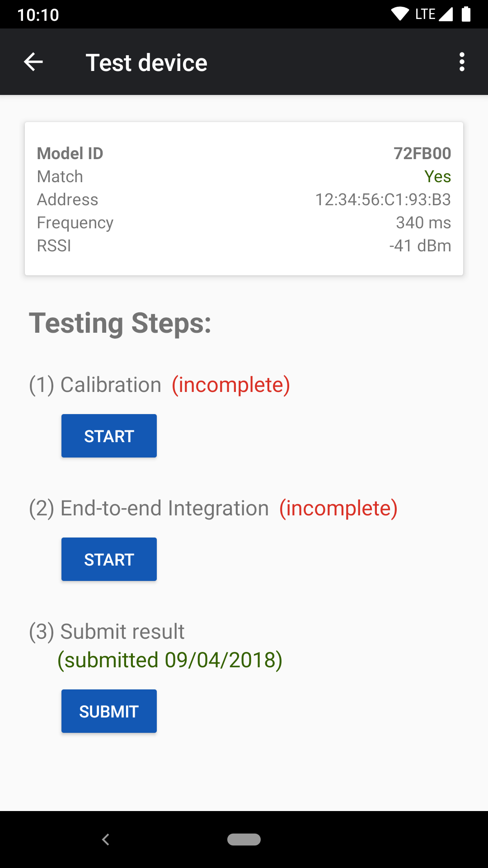Tap the Frequency value 340 ms
Viewport: 488px width, 868px height.
click(423, 222)
